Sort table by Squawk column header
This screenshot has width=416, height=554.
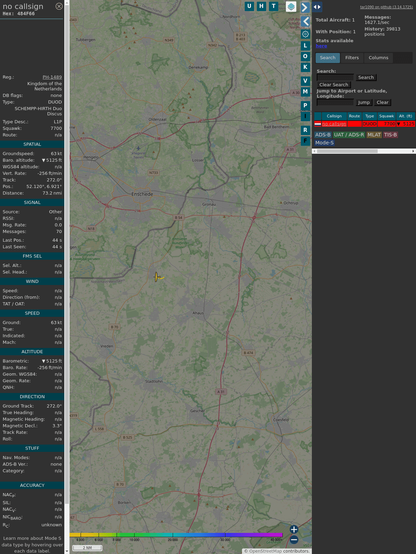click(x=386, y=116)
